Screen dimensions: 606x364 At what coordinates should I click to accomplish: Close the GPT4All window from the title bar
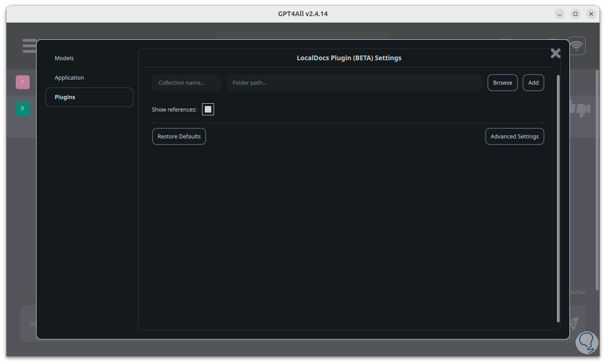pos(591,14)
